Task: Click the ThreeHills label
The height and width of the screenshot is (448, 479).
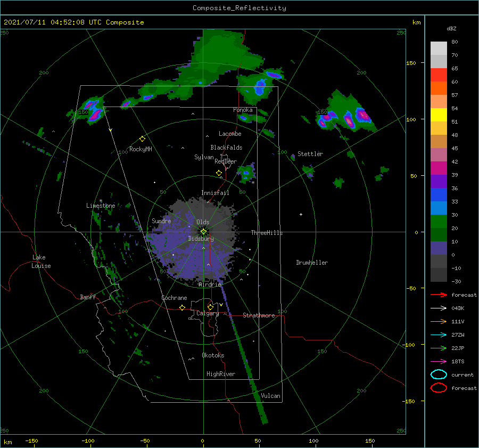Action: coord(267,233)
